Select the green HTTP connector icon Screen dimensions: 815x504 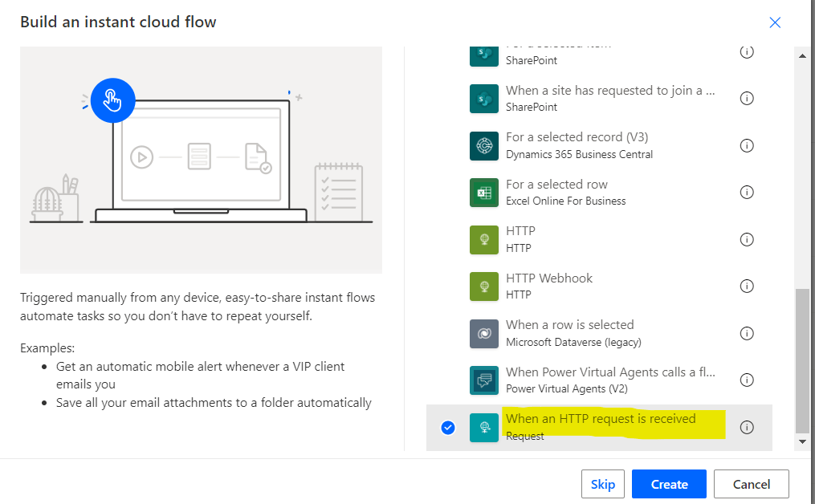point(484,239)
